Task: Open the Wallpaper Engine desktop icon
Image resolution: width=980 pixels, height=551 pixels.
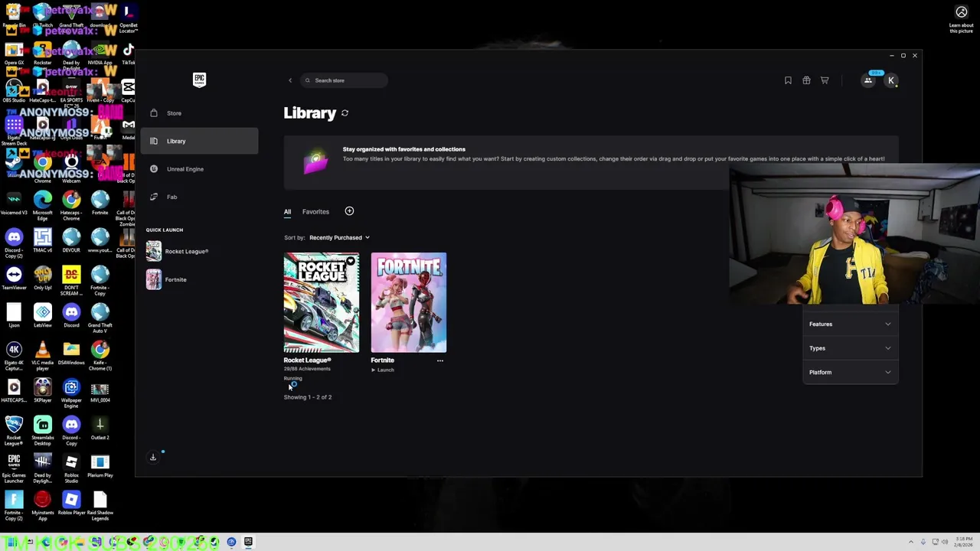Action: pyautogui.click(x=71, y=393)
